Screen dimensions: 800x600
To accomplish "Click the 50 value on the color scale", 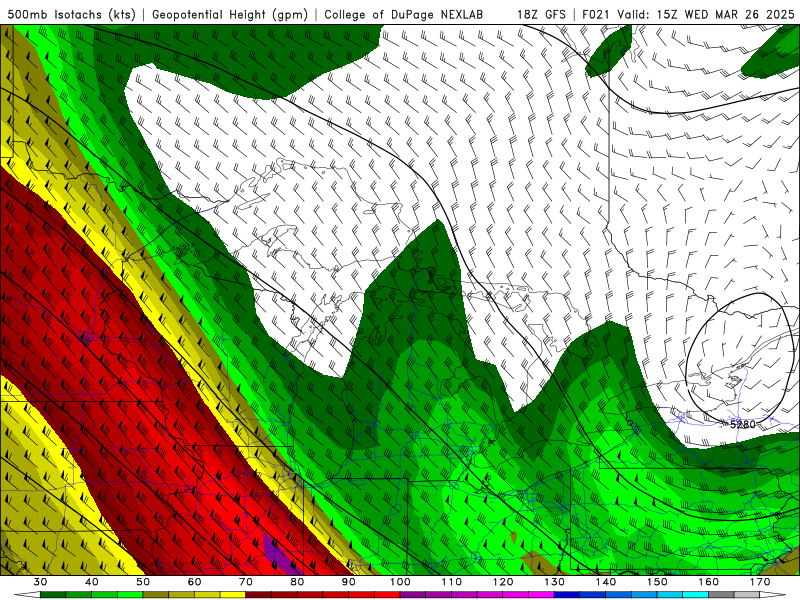I will (x=143, y=582).
